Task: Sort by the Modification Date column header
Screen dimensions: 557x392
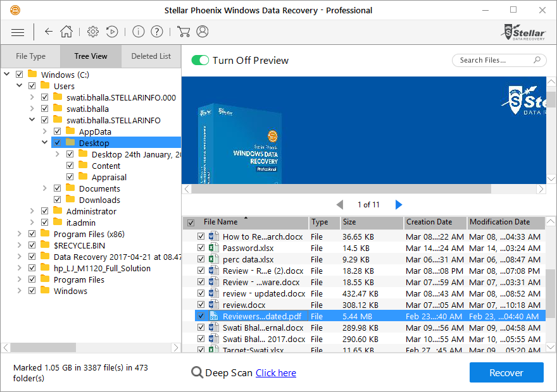Action: point(506,223)
